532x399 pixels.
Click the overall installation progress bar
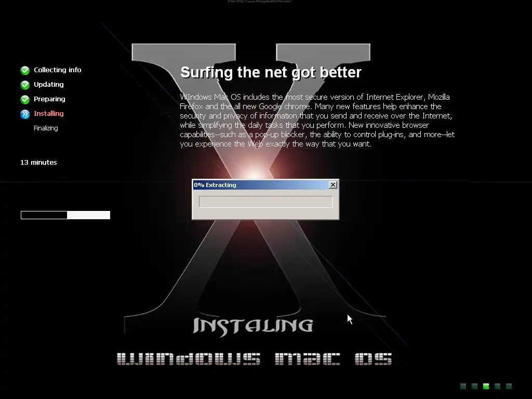[65, 215]
